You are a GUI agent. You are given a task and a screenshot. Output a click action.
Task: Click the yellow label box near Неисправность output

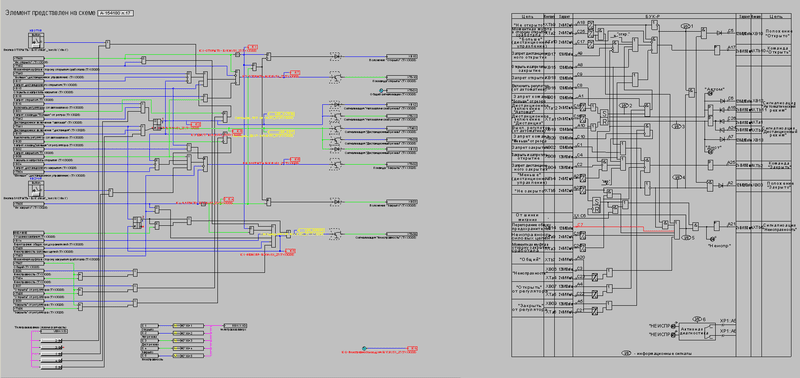(311, 231)
